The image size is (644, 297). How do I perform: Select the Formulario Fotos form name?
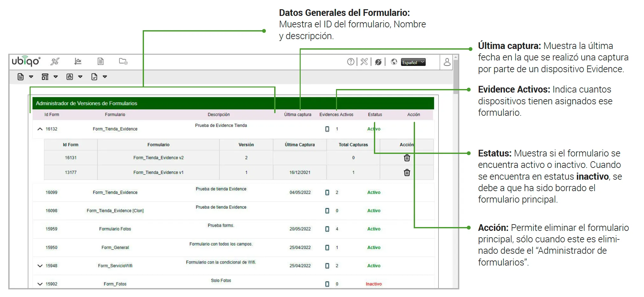click(115, 229)
